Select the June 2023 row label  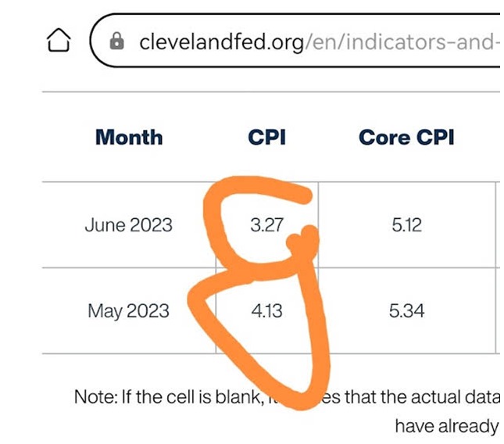click(x=129, y=224)
